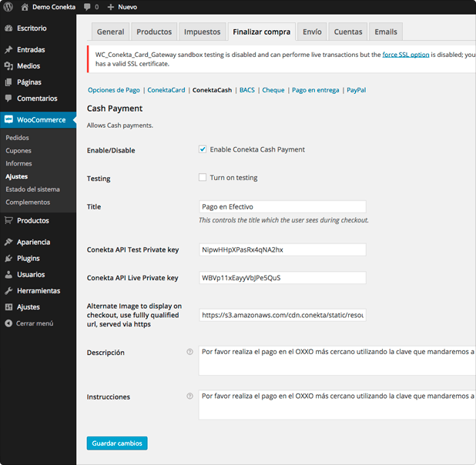This screenshot has height=465, width=476.
Task: Click Nuevo in the admin bar
Action: click(128, 7)
